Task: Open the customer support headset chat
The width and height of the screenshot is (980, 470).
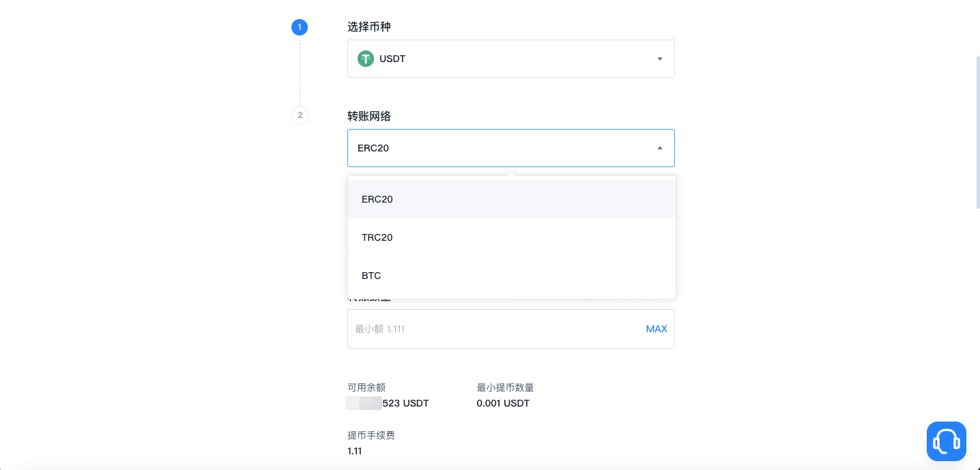Action: coord(946,441)
